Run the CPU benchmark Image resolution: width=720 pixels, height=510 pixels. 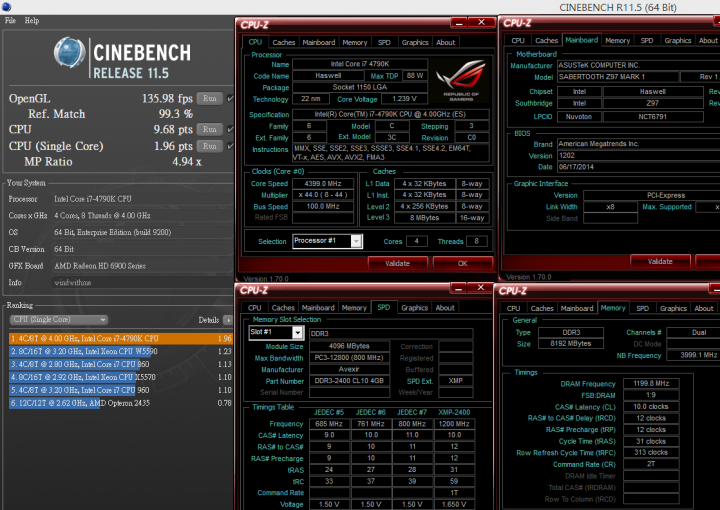click(210, 129)
